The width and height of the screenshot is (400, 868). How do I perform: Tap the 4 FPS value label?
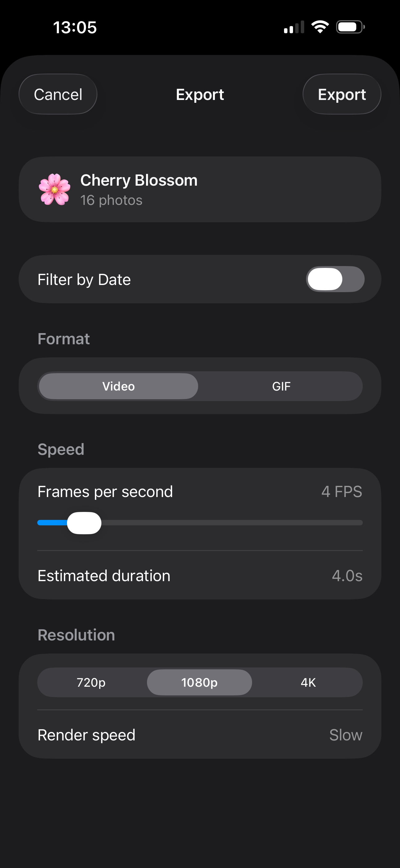(341, 492)
